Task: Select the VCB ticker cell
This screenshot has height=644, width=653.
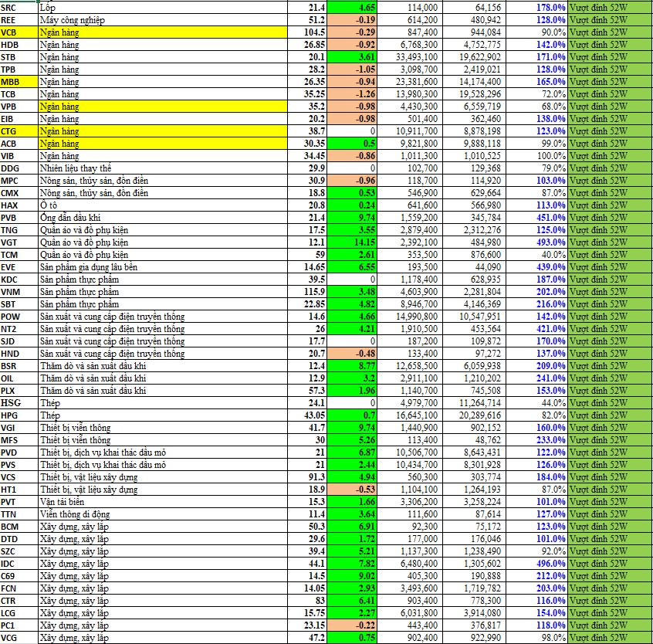Action: coord(19,32)
